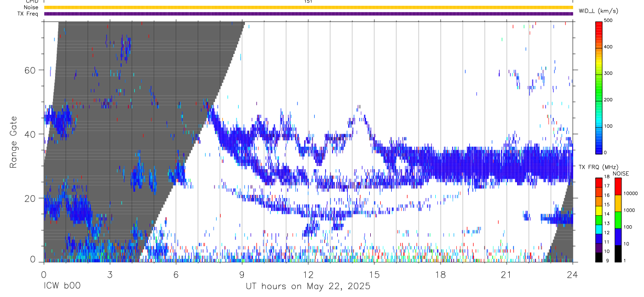Click the blue 11-12 MHz TX FRQ swatch
This screenshot has width=644, height=297.
(x=599, y=239)
